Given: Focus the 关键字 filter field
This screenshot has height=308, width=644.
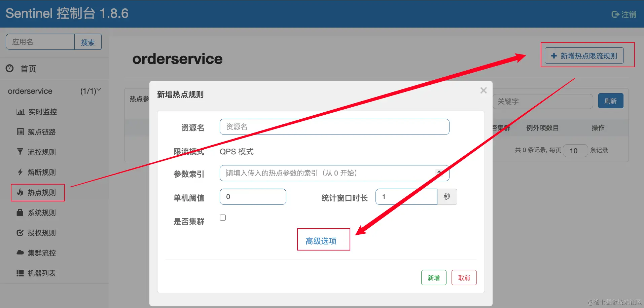Looking at the screenshot, I should pos(543,101).
